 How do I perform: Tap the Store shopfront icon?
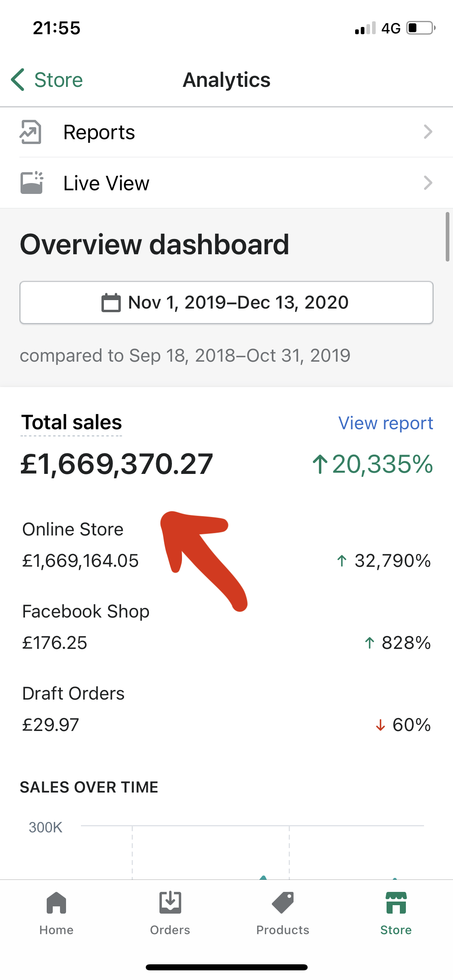396,903
